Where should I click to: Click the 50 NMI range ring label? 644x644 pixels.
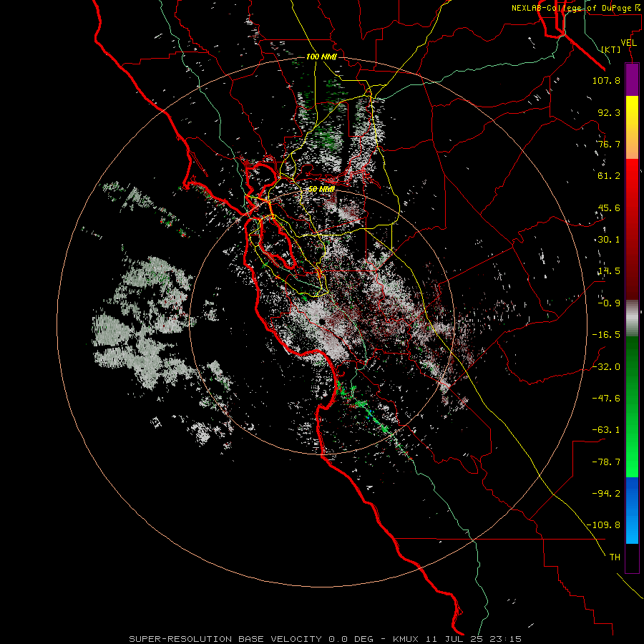pos(321,190)
